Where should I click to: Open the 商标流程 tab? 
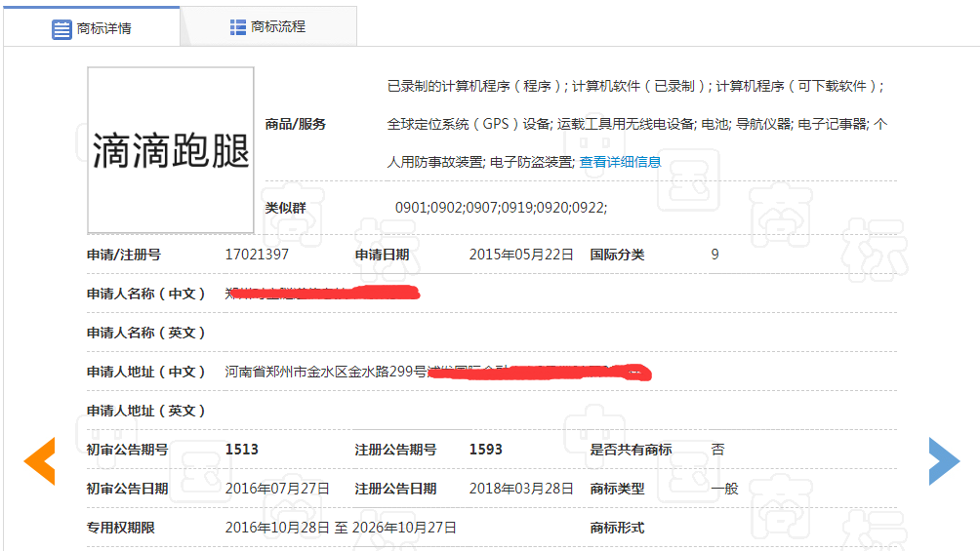[x=268, y=27]
